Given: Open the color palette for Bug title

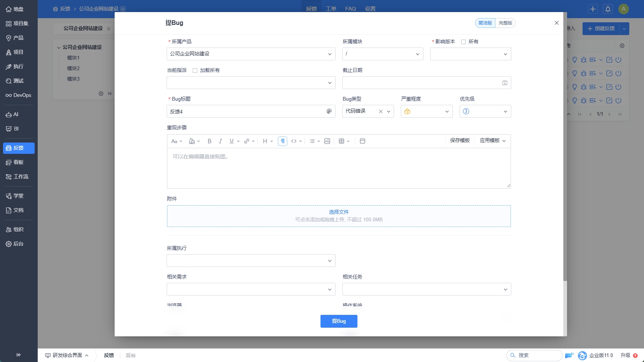Looking at the screenshot, I should pyautogui.click(x=329, y=111).
